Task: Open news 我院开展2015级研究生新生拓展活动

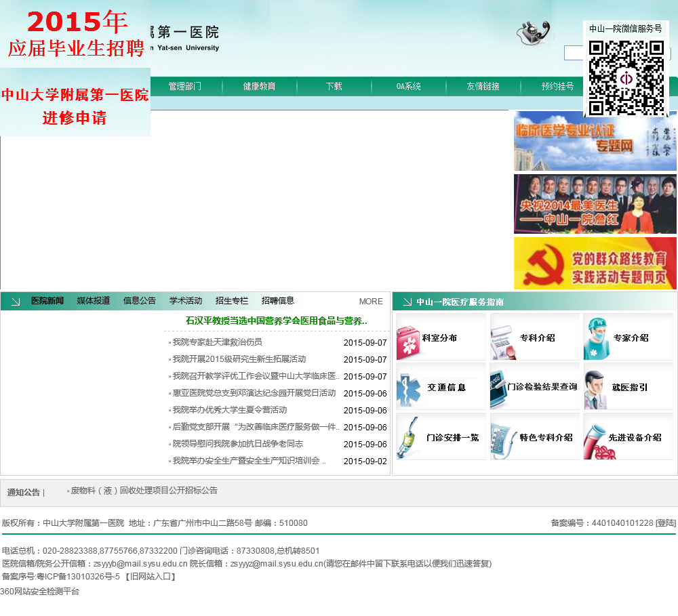Action: [239, 359]
